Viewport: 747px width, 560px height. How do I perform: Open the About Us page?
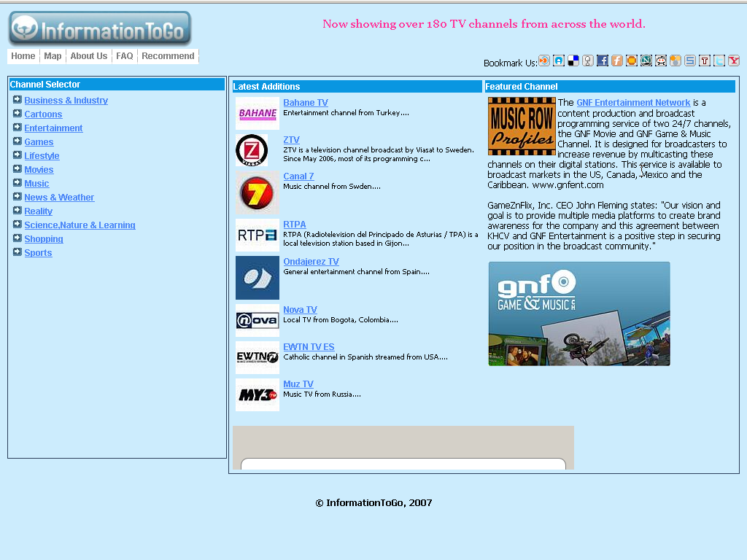click(x=89, y=56)
